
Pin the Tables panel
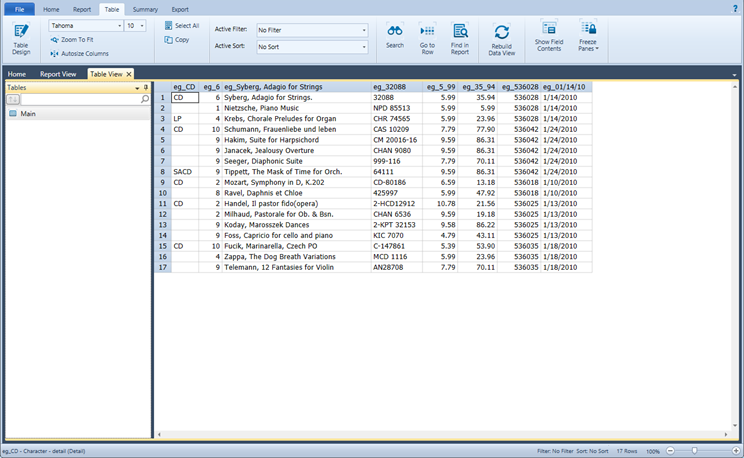click(x=146, y=88)
